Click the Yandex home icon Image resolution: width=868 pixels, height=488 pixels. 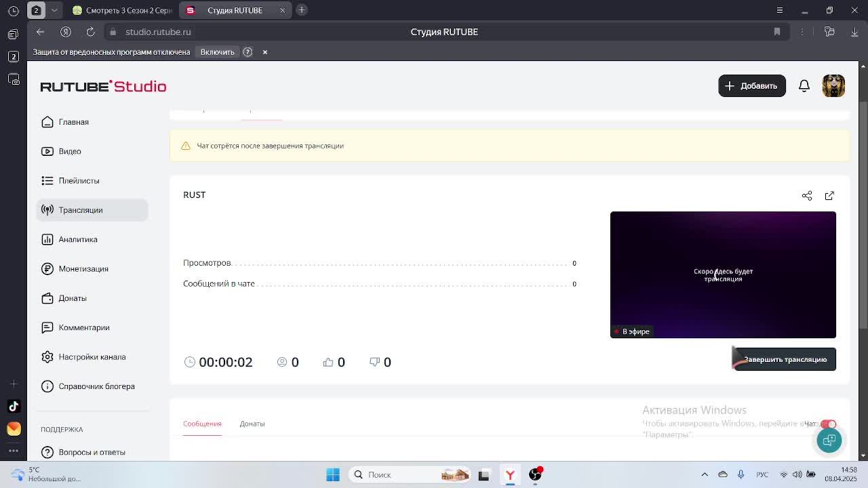click(x=66, y=32)
